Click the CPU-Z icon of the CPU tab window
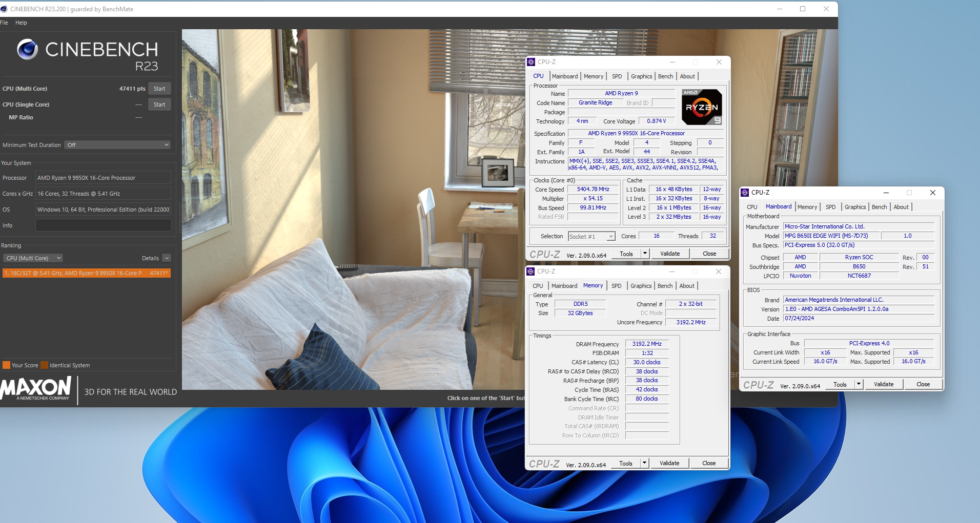Screen dimensions: 980x523 click(x=531, y=62)
